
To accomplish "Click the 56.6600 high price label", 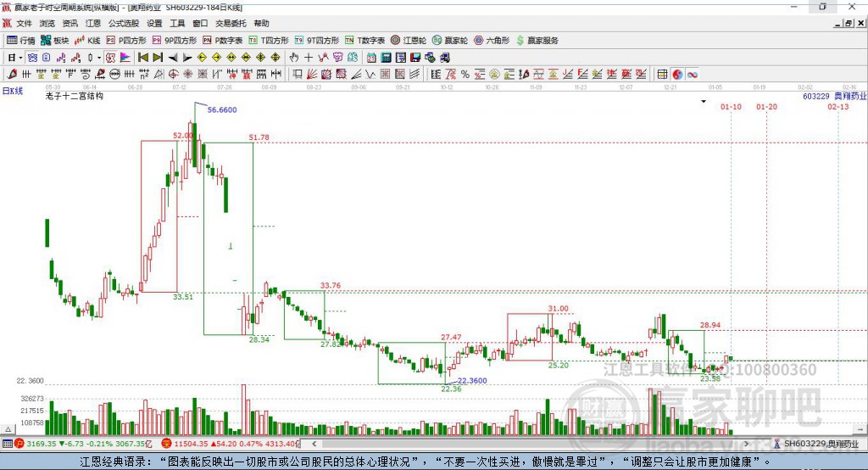I will tap(222, 110).
